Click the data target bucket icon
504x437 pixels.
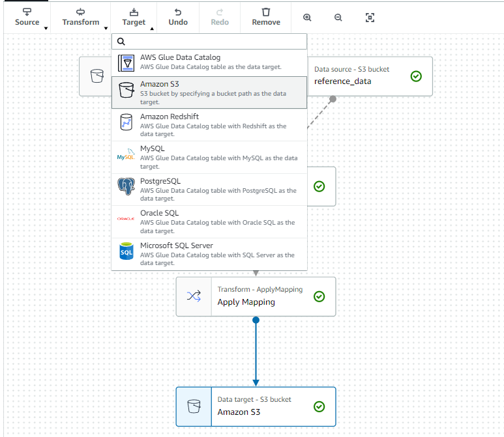click(194, 406)
